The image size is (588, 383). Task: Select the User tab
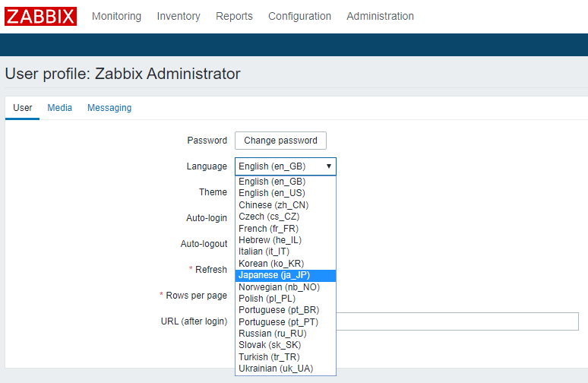pyautogui.click(x=23, y=108)
